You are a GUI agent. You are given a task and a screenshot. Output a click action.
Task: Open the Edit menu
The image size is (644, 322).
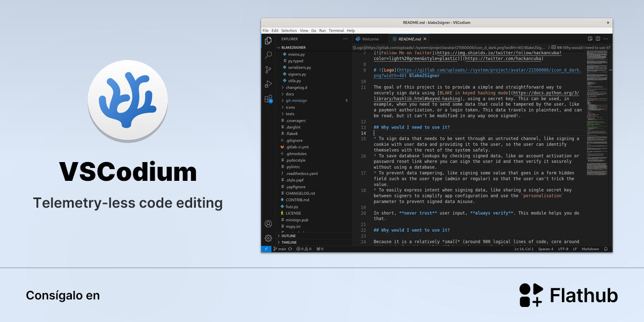coord(275,31)
